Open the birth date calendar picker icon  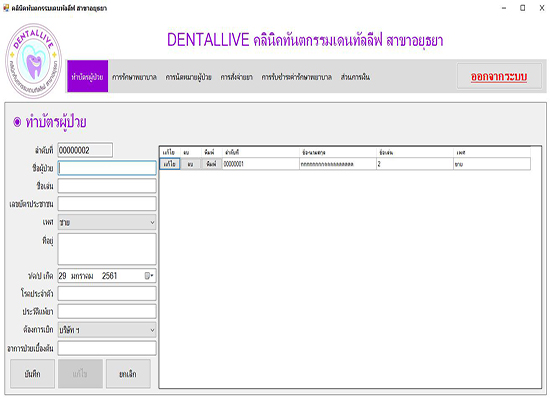coord(149,276)
